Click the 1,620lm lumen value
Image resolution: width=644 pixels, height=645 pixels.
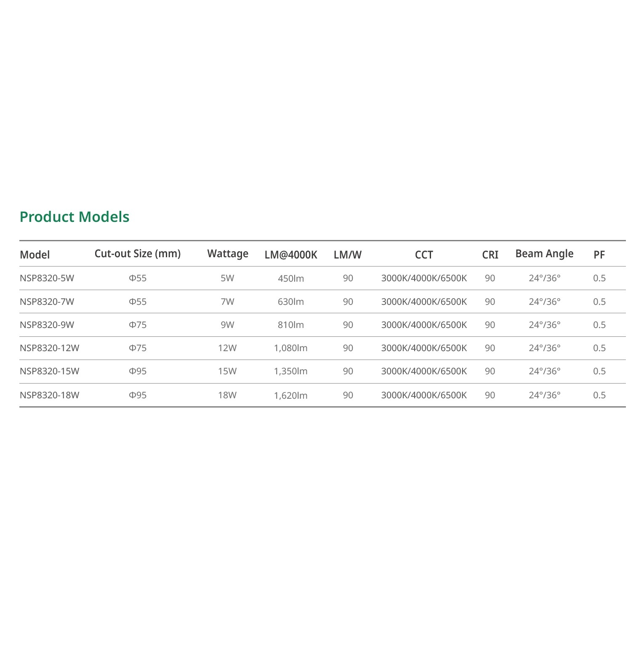point(291,395)
